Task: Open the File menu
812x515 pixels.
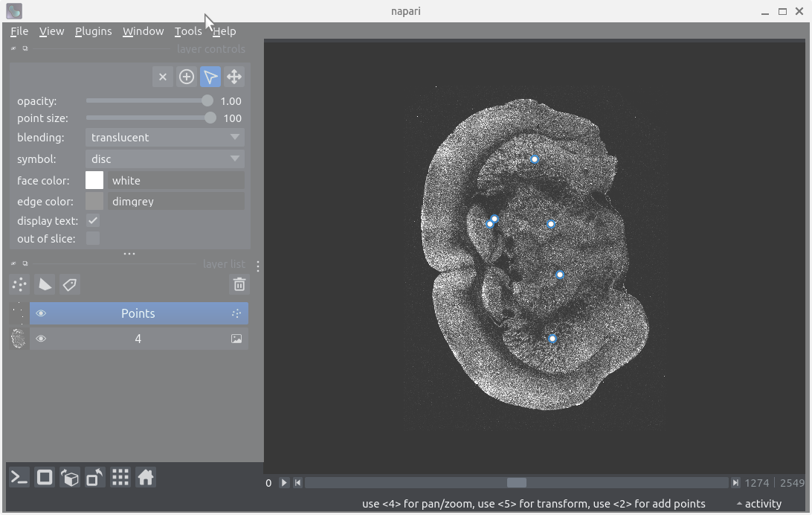Action: point(19,31)
